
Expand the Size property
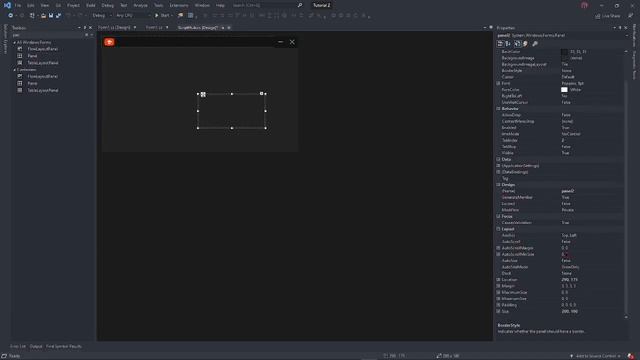point(498,311)
